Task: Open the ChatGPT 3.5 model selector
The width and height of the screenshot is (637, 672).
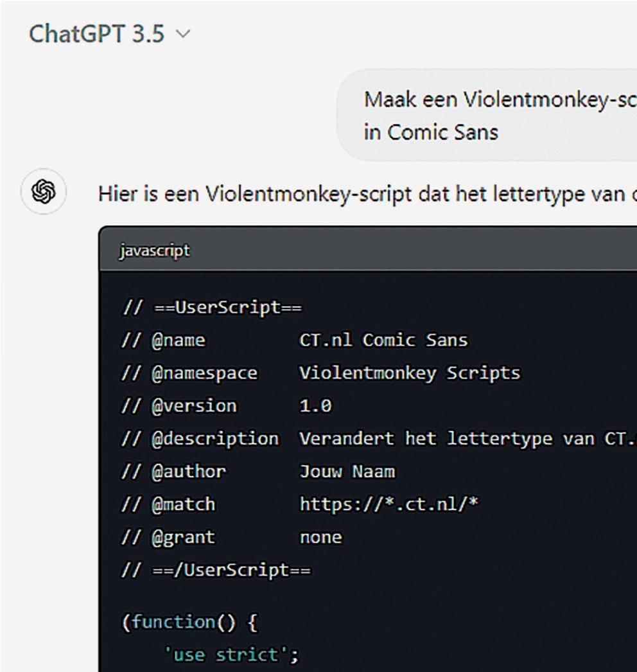Action: pos(96,33)
